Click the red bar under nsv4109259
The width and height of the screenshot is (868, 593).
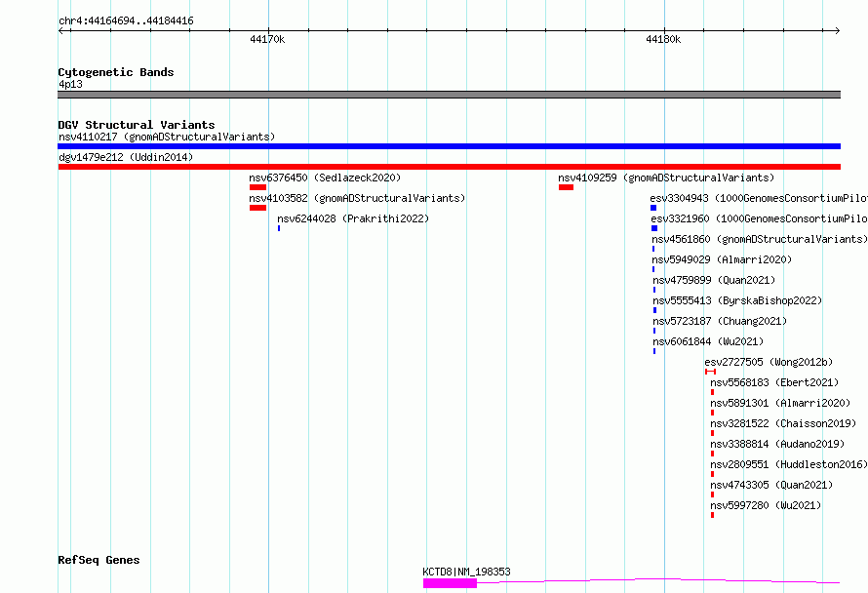point(566,187)
